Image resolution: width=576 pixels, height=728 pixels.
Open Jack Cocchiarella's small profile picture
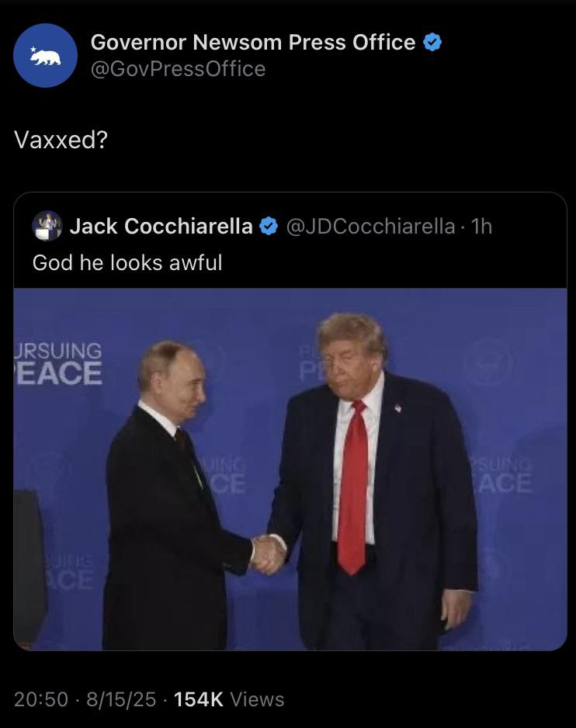pos(47,226)
